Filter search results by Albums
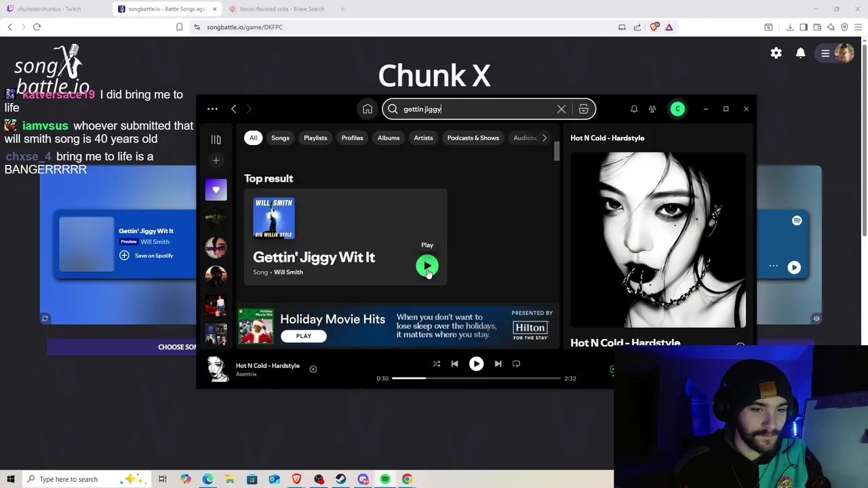 (389, 138)
